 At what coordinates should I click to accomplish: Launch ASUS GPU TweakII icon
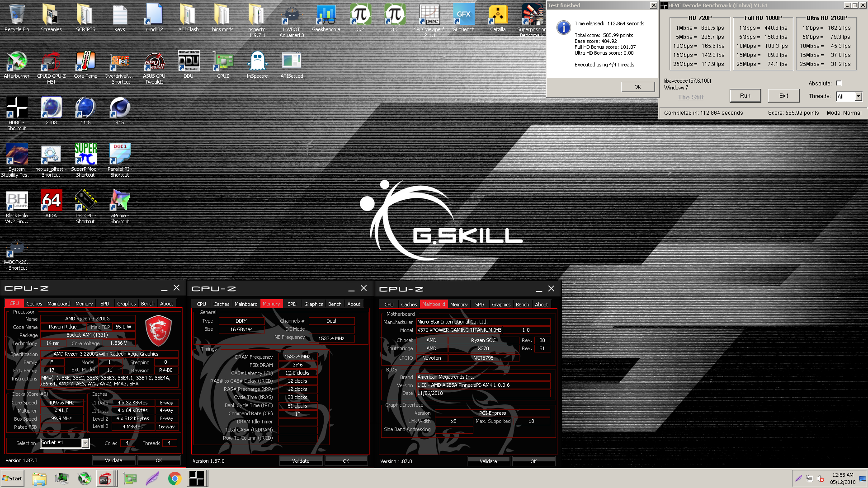pos(154,67)
